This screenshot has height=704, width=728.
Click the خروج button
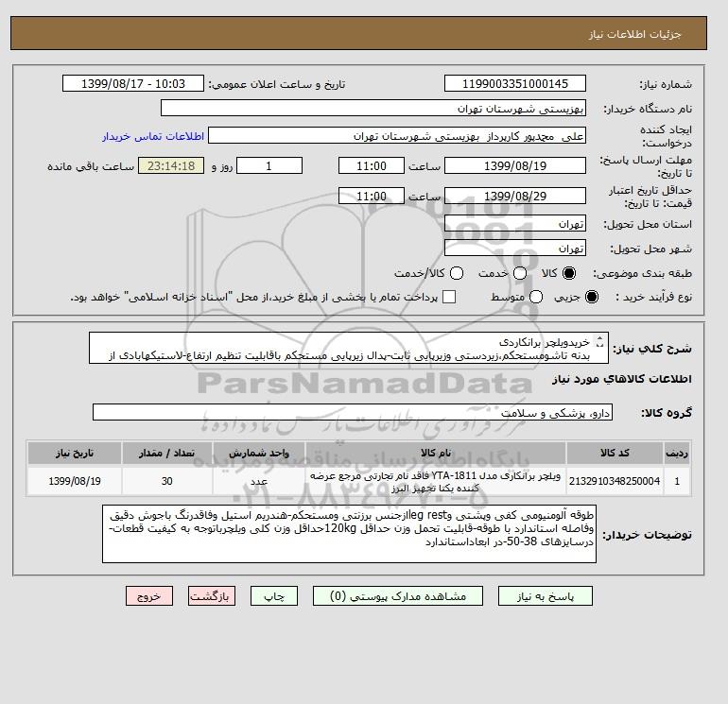click(x=149, y=596)
